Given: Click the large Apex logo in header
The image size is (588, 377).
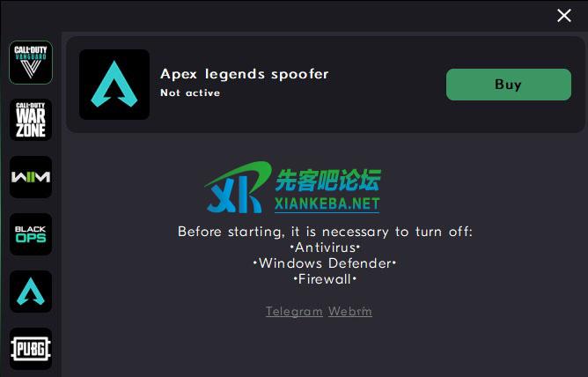Looking at the screenshot, I should click(114, 85).
